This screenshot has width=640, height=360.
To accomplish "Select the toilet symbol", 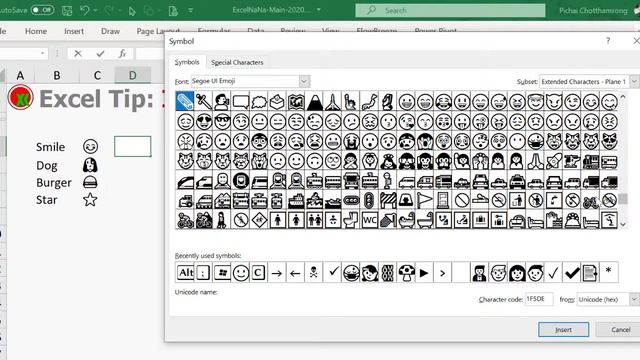I will click(351, 220).
